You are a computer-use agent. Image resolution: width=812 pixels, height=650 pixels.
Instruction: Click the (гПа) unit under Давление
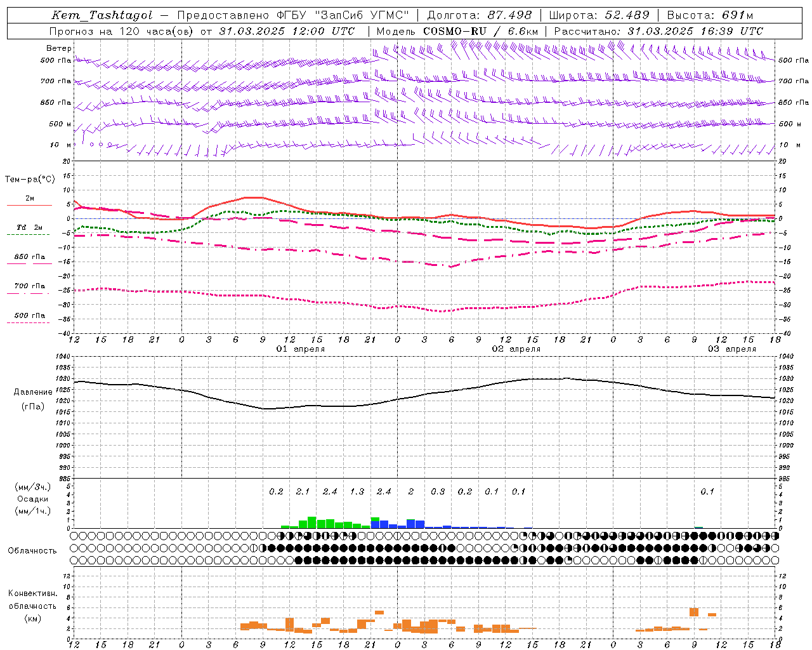click(x=33, y=407)
